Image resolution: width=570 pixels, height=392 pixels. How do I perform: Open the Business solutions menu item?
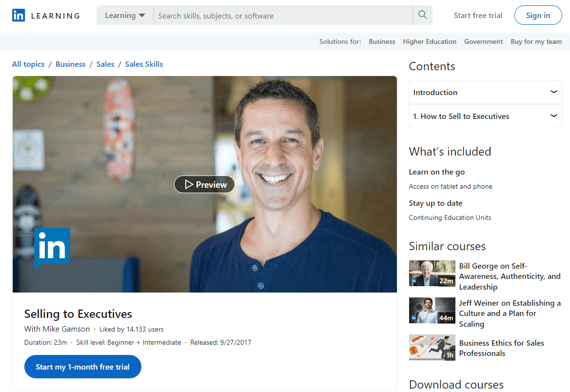tap(382, 41)
